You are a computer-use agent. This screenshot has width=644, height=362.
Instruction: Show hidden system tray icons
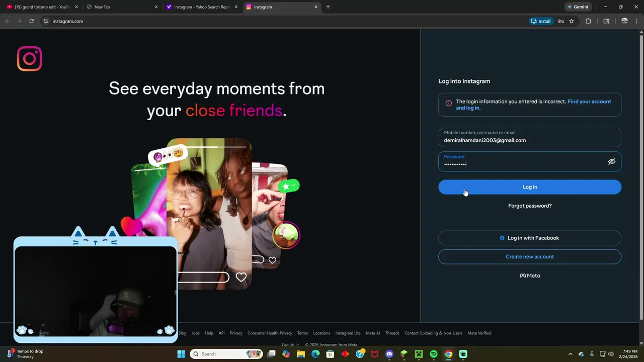[x=570, y=354]
